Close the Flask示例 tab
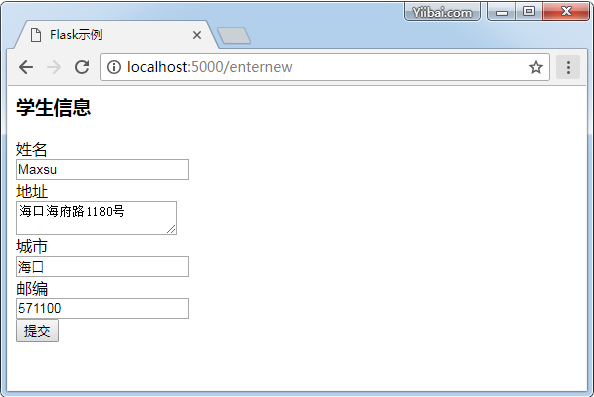The image size is (594, 397). [197, 35]
